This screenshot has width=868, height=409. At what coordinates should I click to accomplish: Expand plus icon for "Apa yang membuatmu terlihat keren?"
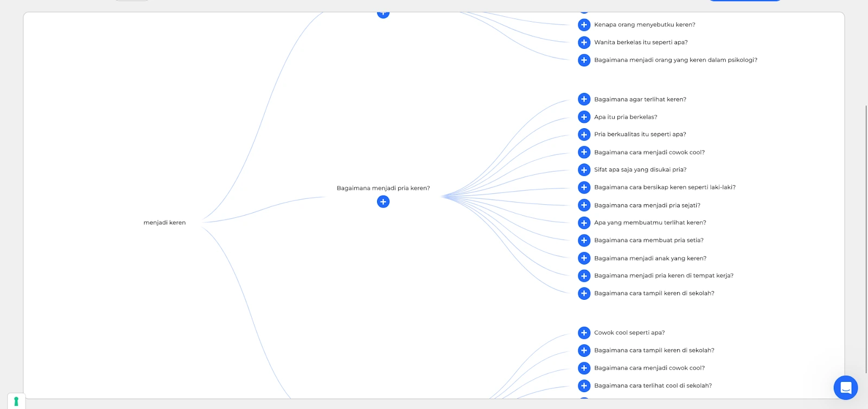click(584, 223)
